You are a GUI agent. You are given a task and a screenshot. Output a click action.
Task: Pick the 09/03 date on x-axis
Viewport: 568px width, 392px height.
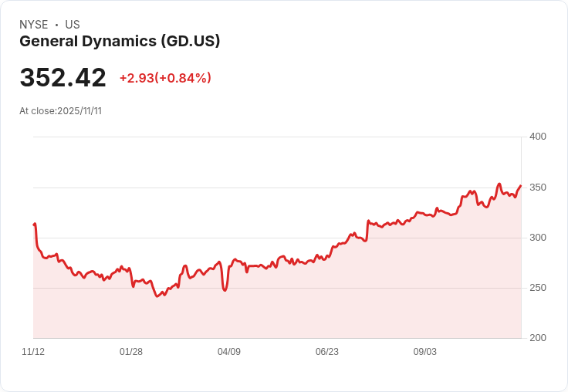(425, 352)
